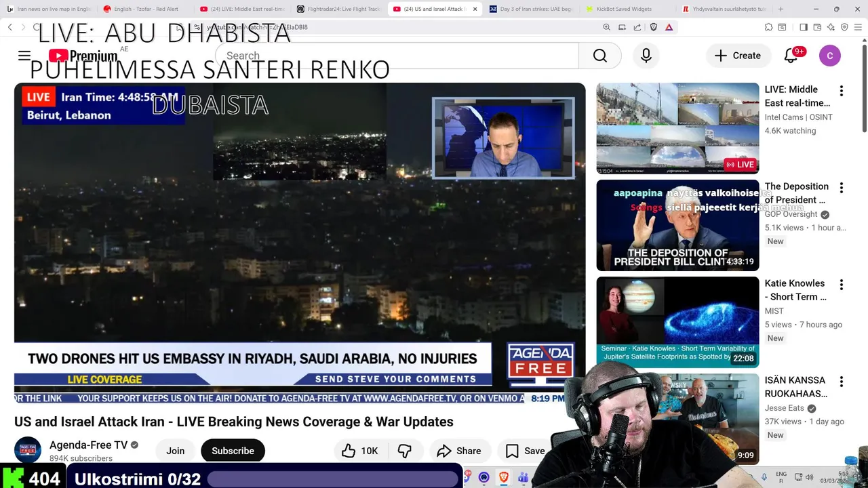Dislike the video with thumbs down
Viewport: 868px width, 488px height.
click(405, 451)
